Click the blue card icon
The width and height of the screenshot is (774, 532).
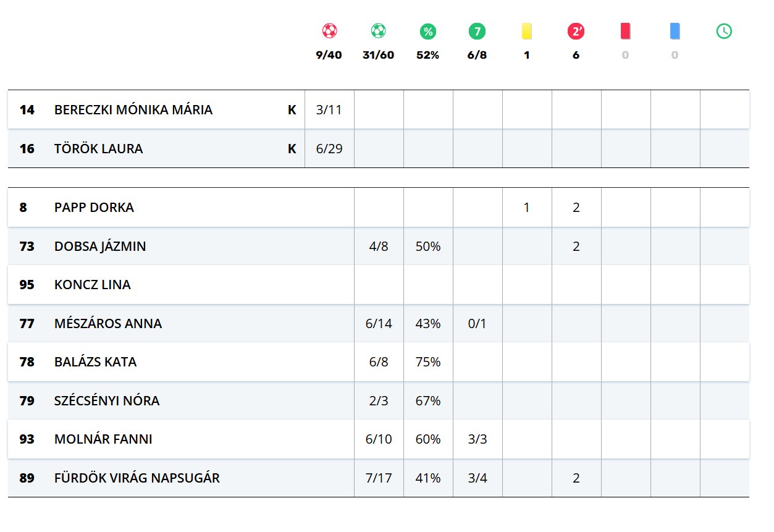pyautogui.click(x=675, y=31)
